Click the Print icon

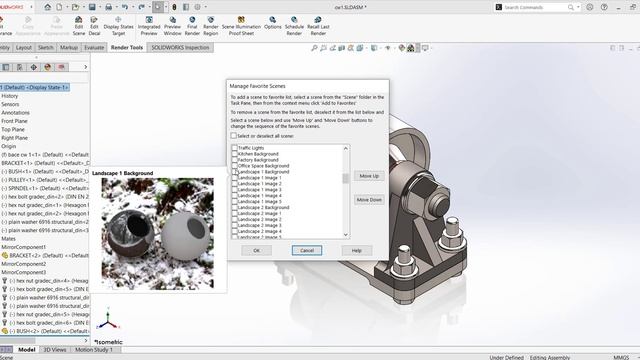[x=109, y=7]
